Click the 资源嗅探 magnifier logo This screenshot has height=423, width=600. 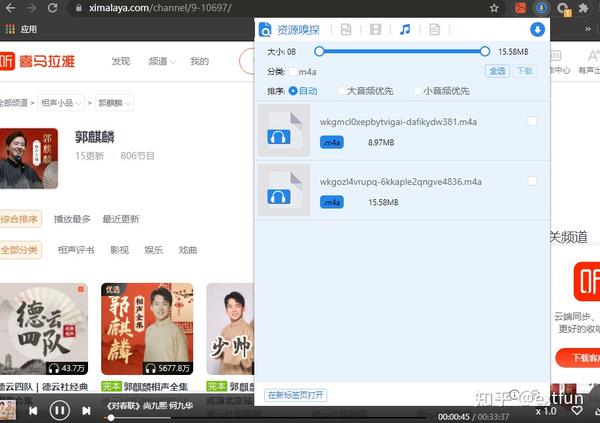[265, 29]
